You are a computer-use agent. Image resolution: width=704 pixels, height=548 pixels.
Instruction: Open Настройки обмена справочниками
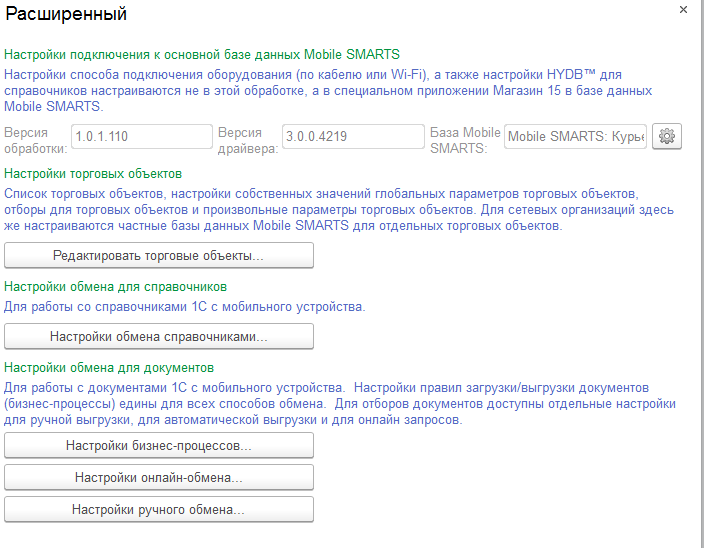point(159,336)
